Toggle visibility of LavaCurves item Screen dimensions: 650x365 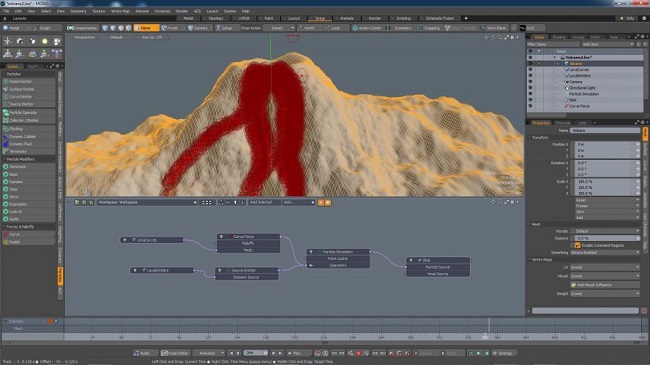point(530,70)
